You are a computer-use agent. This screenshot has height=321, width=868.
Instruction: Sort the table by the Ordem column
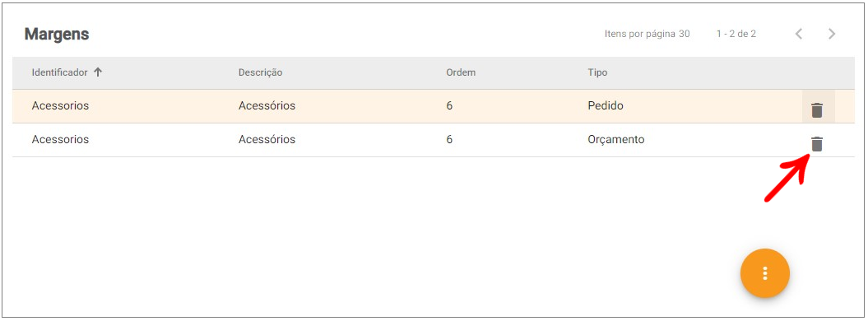click(461, 72)
